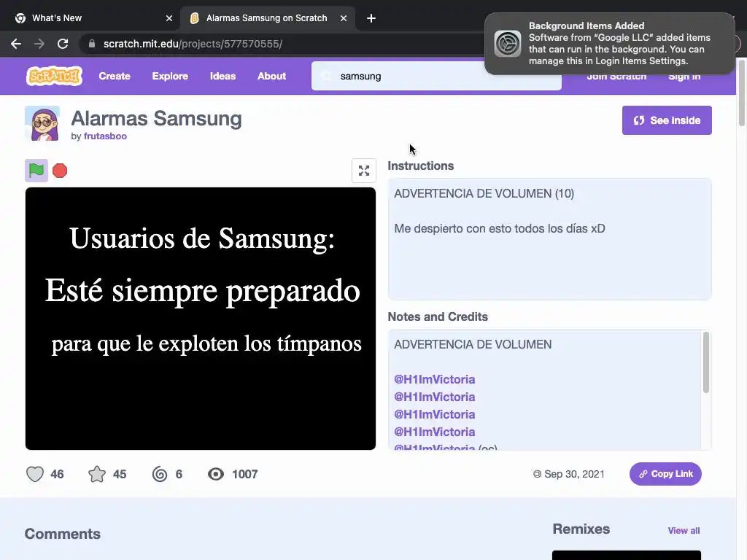
Task: Stop the project with red stop sign
Action: (x=60, y=171)
